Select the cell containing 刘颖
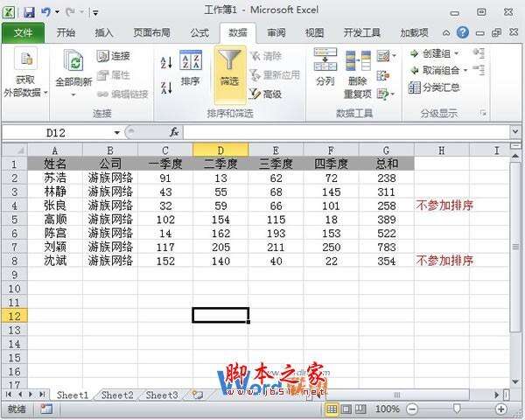Viewport: 525px width, 420px height. [55, 247]
